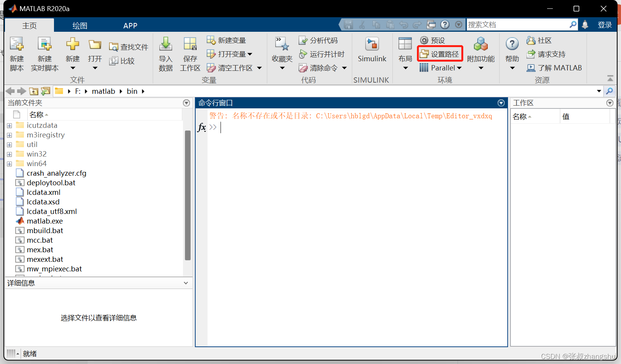Expand the m3iregistry folder
This screenshot has height=364, width=621.
pyautogui.click(x=10, y=135)
